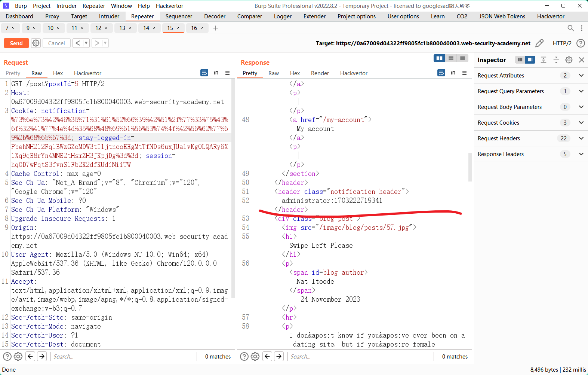588x375 pixels.
Task: Go to next request search match
Action: 42,356
